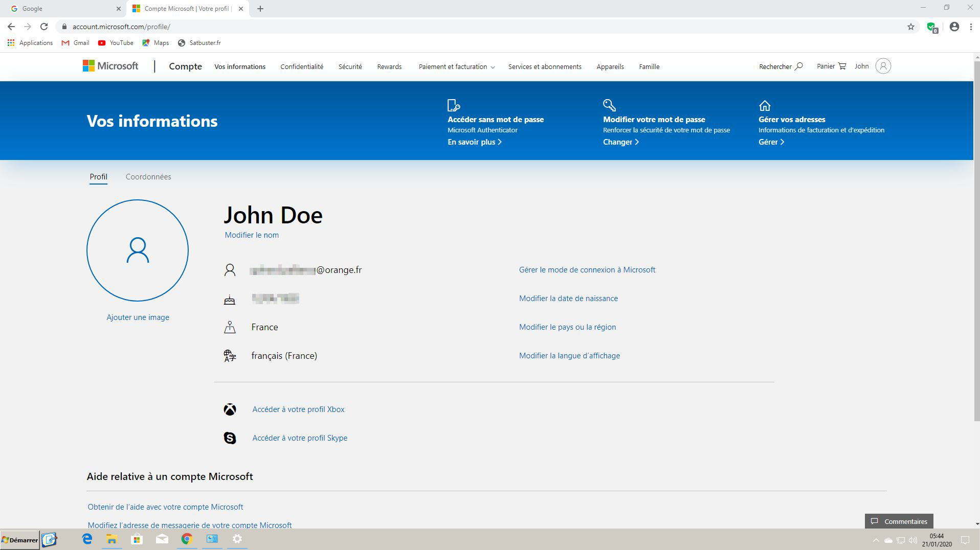The image size is (980, 550).
Task: Click Changer password link
Action: click(621, 142)
